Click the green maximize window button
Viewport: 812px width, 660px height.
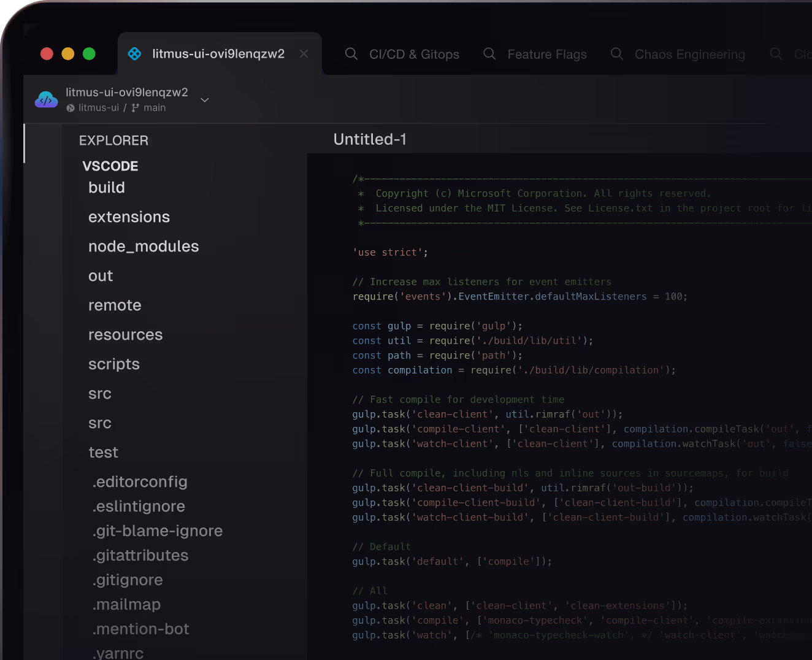coord(89,54)
